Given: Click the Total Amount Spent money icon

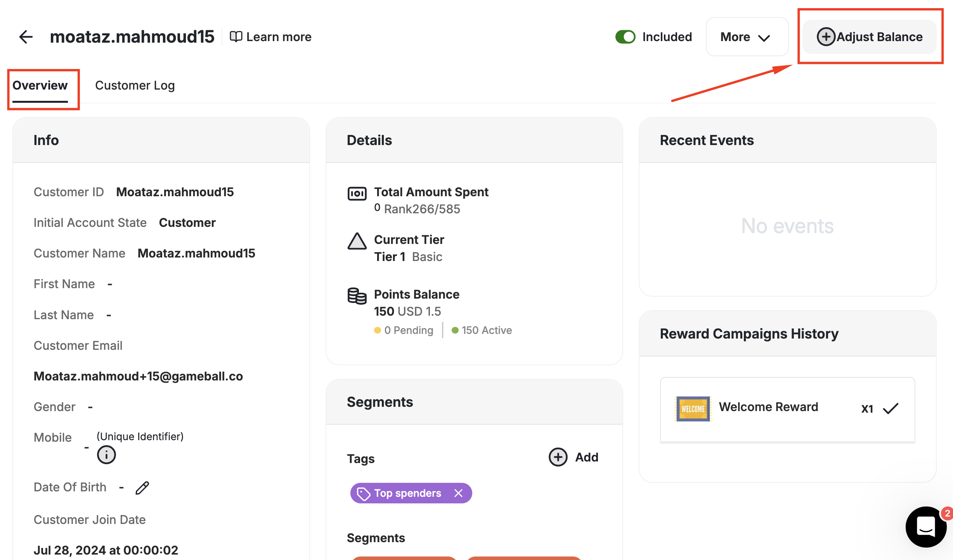Looking at the screenshot, I should click(357, 194).
